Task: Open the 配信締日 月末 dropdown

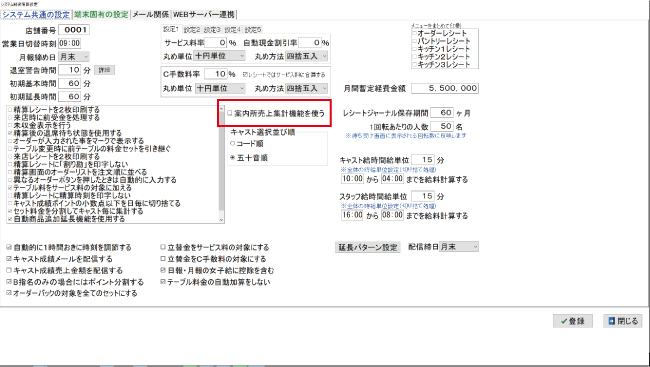Action: [x=459, y=247]
